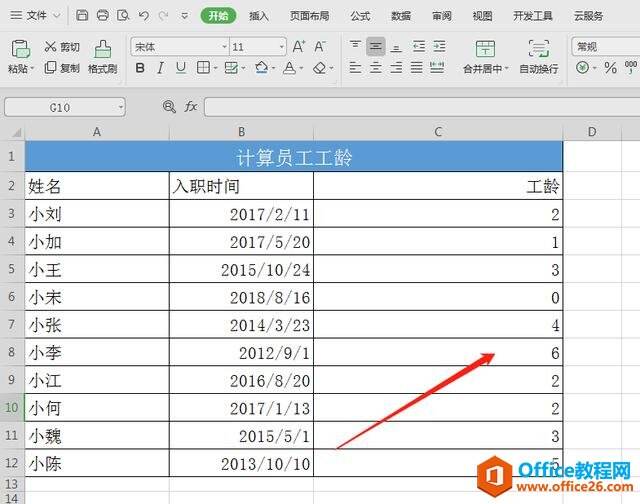Screen dimensions: 640x504
Task: Toggle Italic formatting
Action: [x=160, y=68]
